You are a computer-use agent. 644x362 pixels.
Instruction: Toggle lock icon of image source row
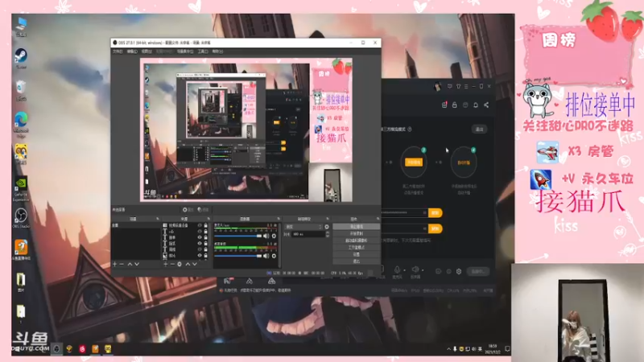[206, 255]
